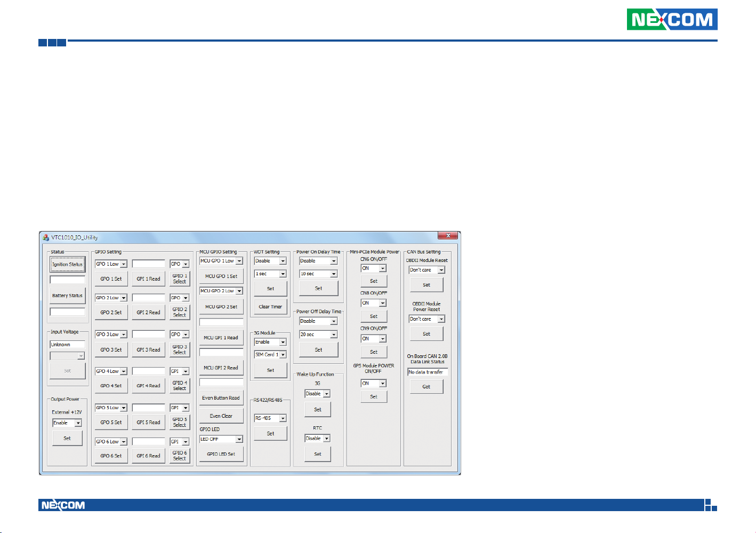The image size is (756, 533).
Task: Click Set in Power Off Delay Time
Action: tap(318, 350)
